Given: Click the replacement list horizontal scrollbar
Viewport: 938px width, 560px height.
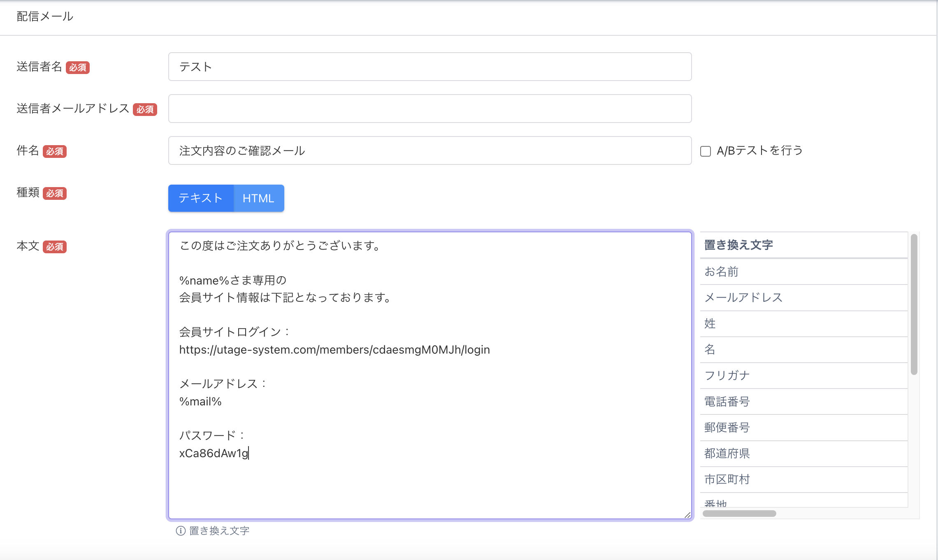Looking at the screenshot, I should point(739,514).
